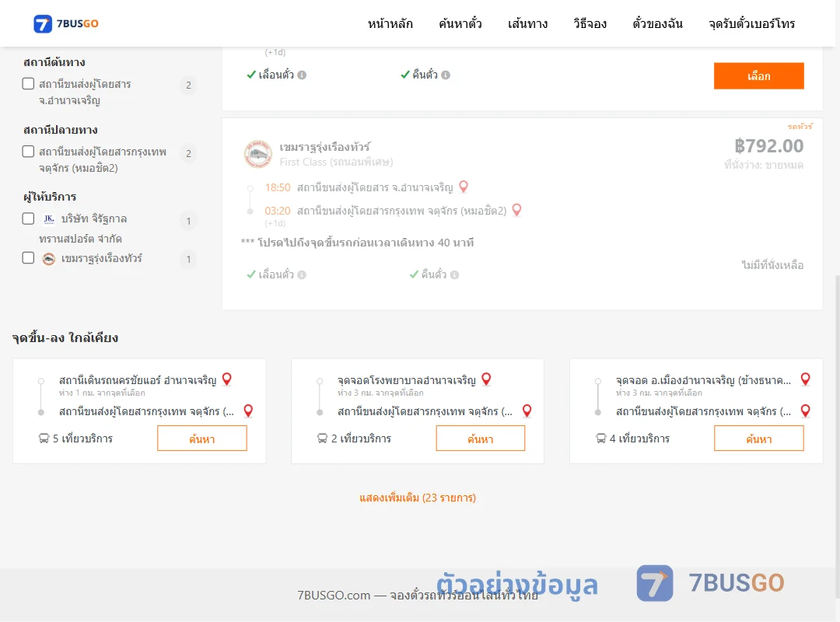Check the บริษัท จิรัฐกาล ทรานสปอร์ต operator filter
Screen dimensions: 840x622
[29, 218]
